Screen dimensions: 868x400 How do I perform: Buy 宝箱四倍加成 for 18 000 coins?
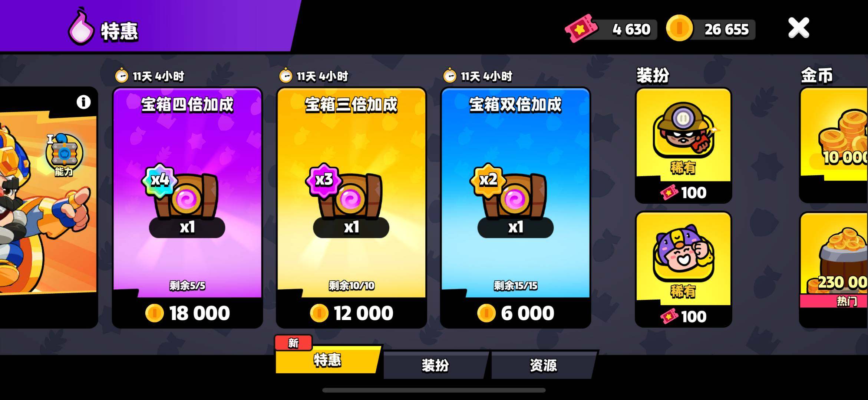tap(188, 313)
